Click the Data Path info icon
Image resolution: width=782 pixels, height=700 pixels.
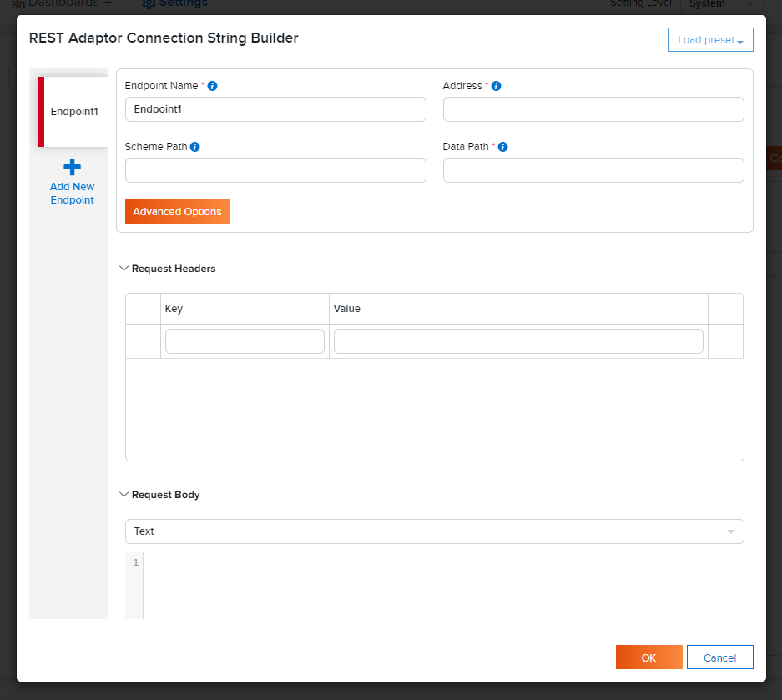click(x=502, y=147)
